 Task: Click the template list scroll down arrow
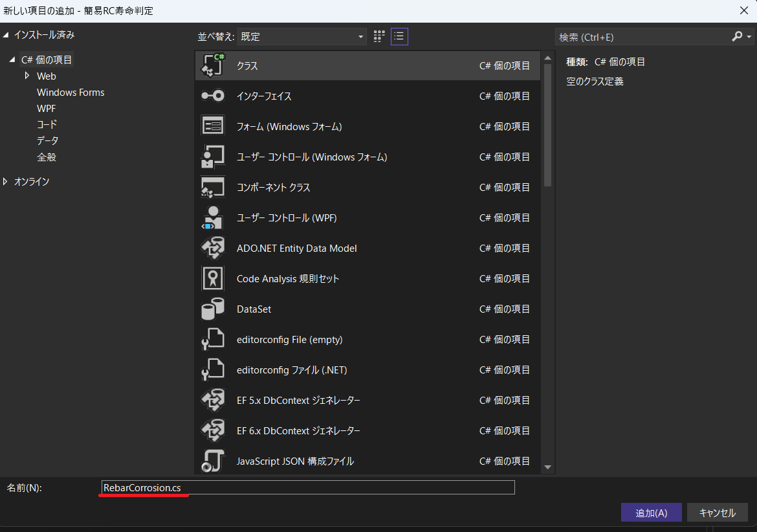[x=547, y=467]
